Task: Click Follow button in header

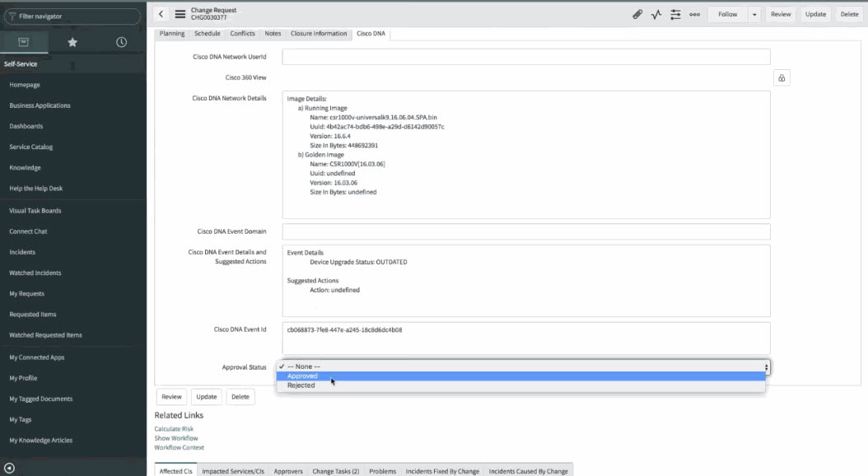Action: [x=728, y=14]
